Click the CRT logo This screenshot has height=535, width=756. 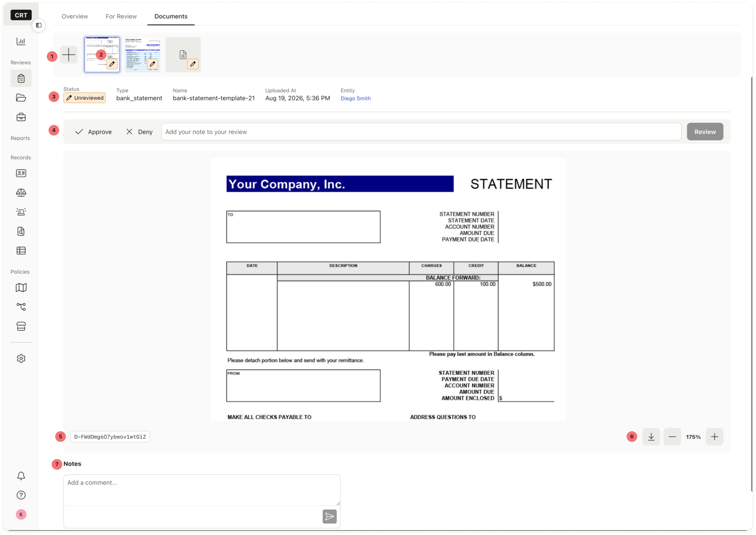(21, 15)
